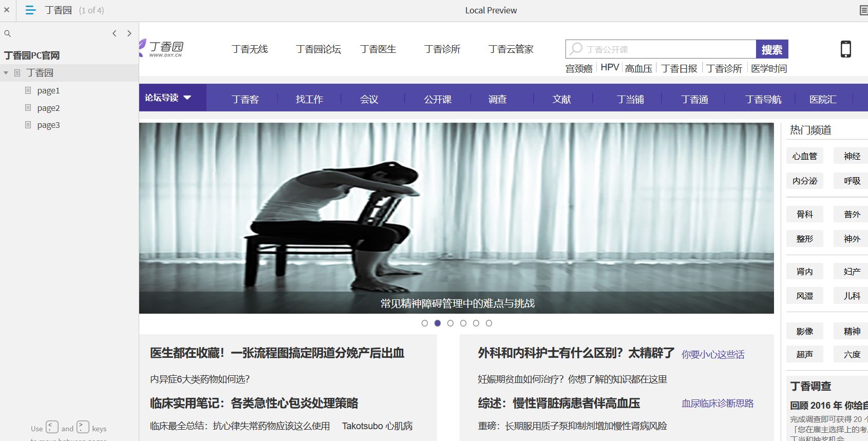This screenshot has height=441, width=868.
Task: Open the 骨科 channel
Action: pos(805,214)
